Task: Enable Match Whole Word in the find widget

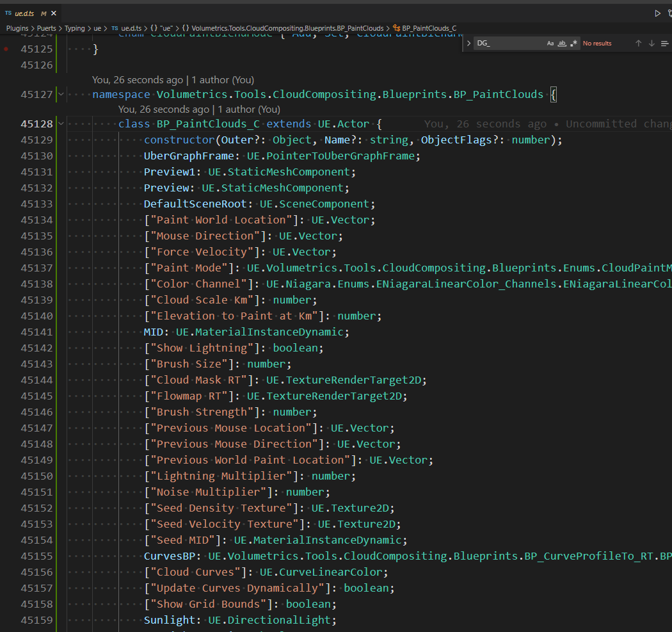Action: click(x=561, y=43)
